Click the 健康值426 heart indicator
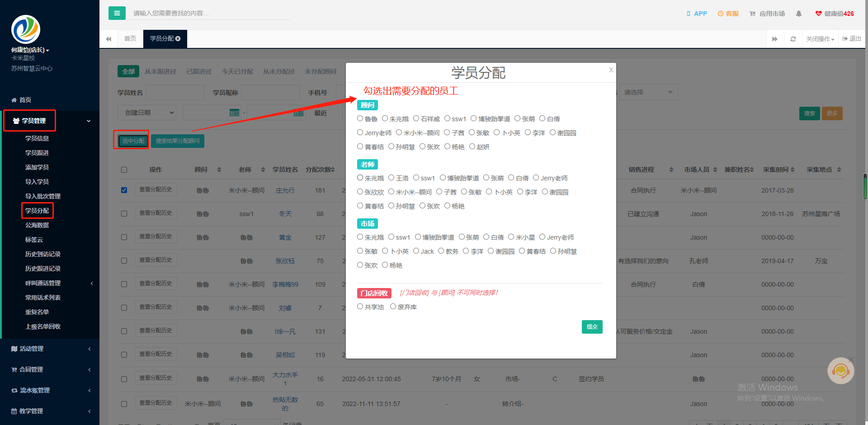Viewport: 868px width, 425px height. [835, 14]
